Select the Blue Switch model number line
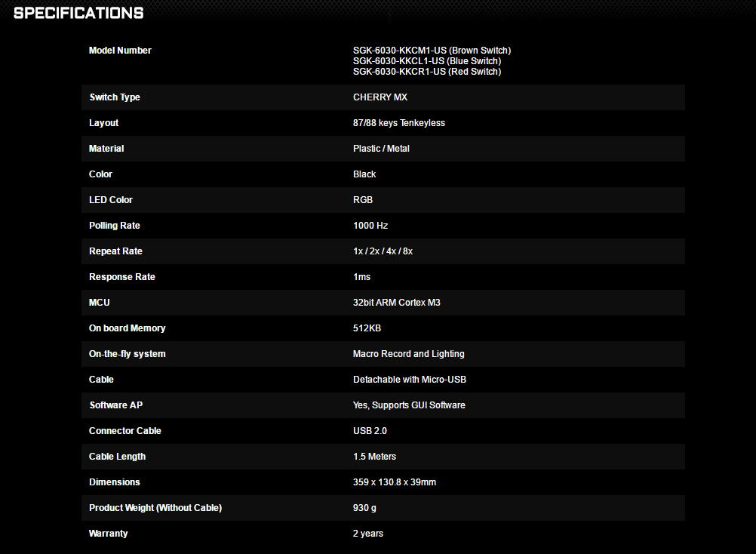 click(x=426, y=61)
